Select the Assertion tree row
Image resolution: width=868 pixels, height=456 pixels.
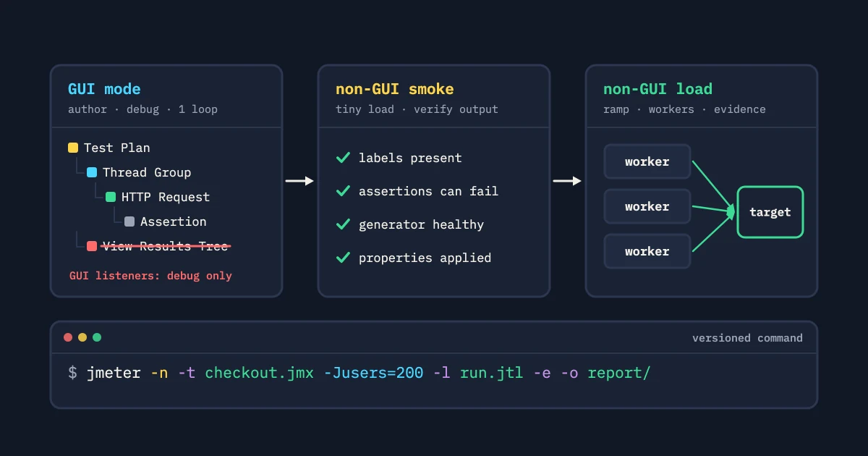[166, 221]
